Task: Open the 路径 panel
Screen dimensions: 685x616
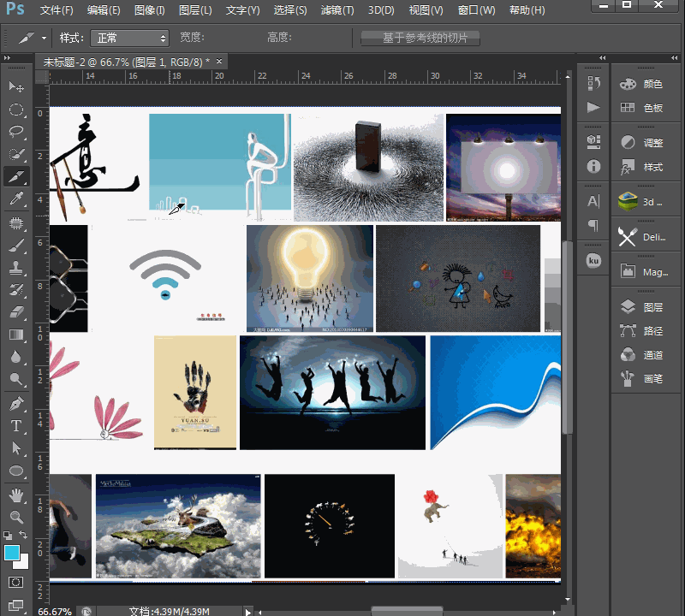Action: 641,331
